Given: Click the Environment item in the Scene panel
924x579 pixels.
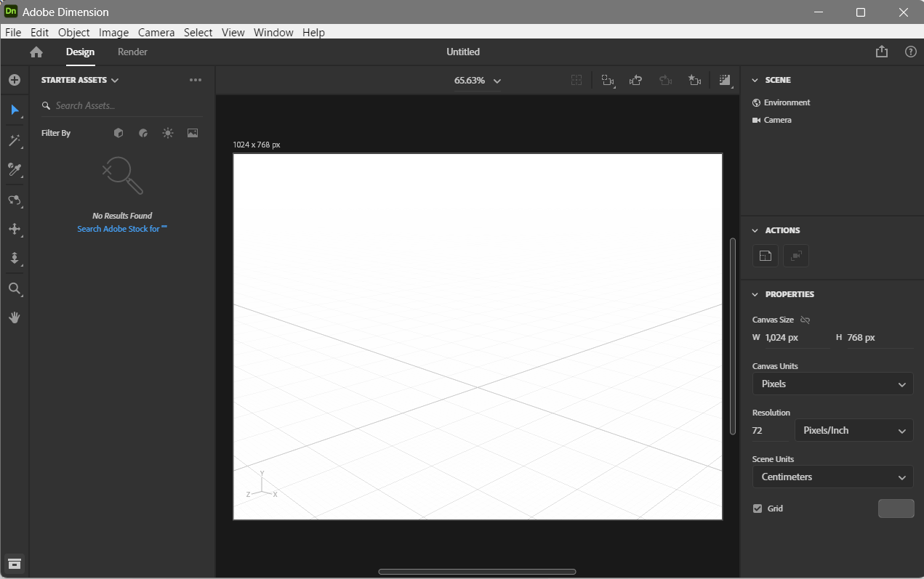Looking at the screenshot, I should click(x=787, y=102).
